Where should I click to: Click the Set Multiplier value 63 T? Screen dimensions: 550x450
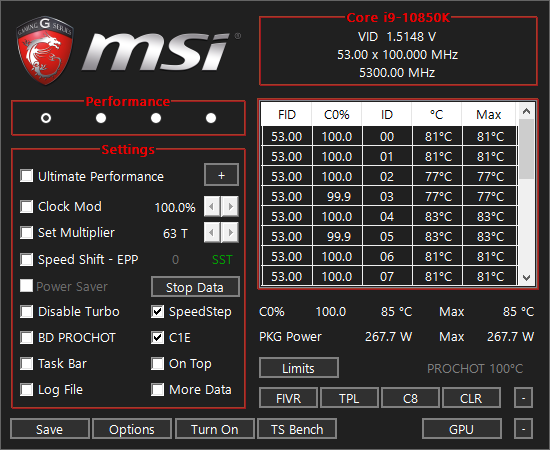pyautogui.click(x=175, y=233)
